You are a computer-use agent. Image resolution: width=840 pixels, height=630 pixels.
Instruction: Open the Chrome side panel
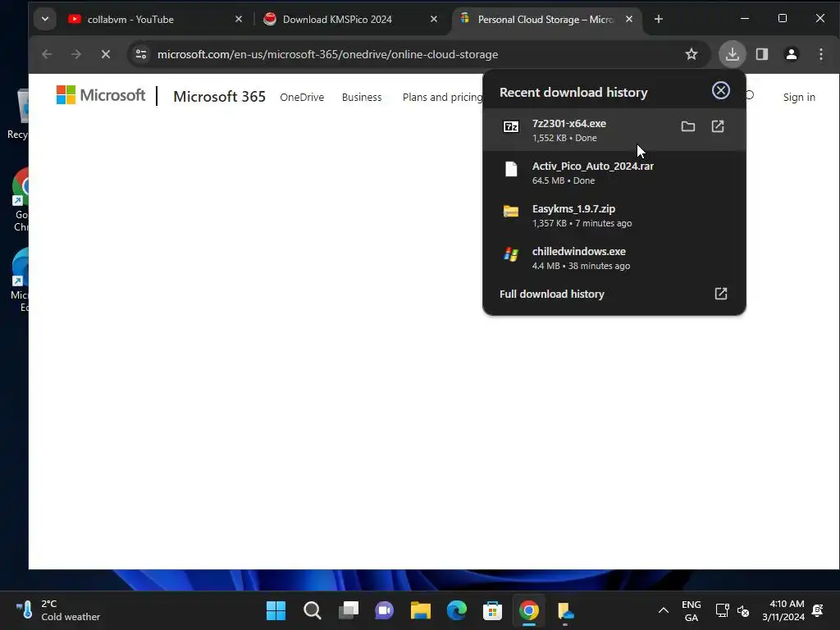(762, 54)
